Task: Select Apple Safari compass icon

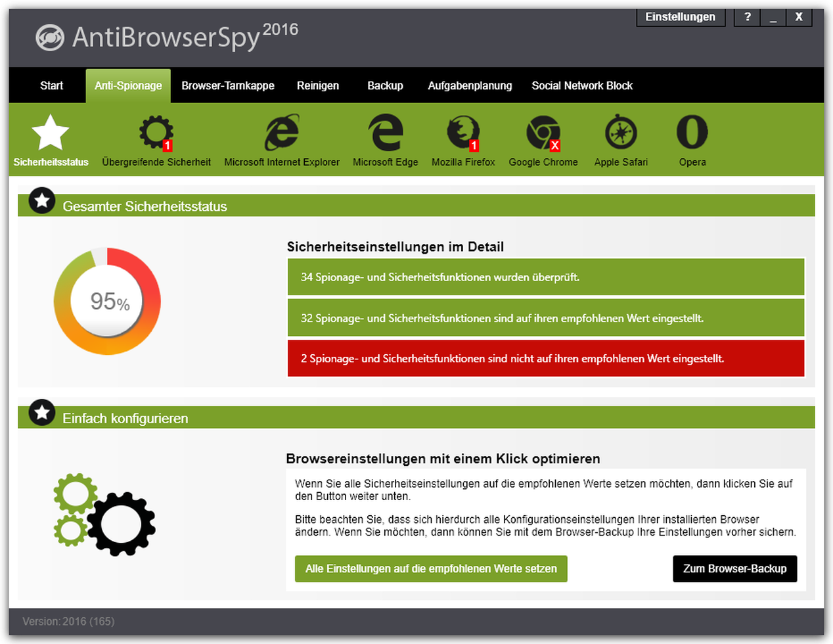Action: [x=621, y=133]
